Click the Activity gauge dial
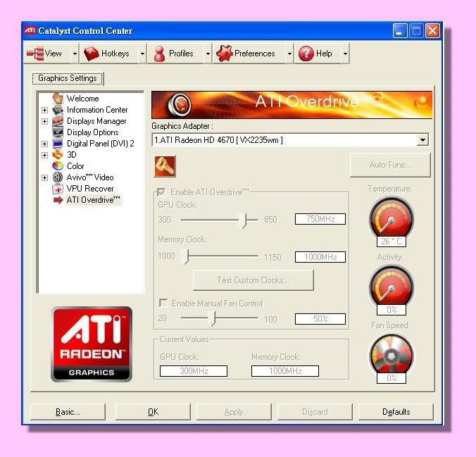 [x=391, y=286]
